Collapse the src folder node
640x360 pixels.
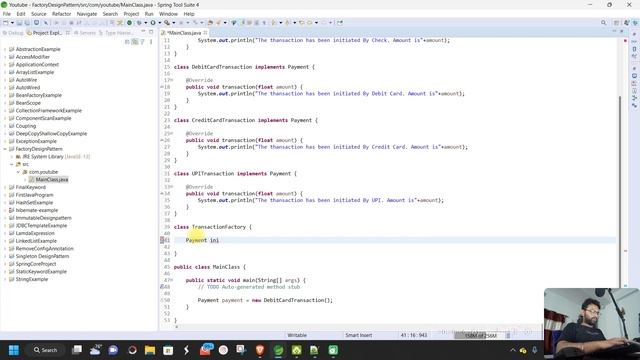[12, 164]
